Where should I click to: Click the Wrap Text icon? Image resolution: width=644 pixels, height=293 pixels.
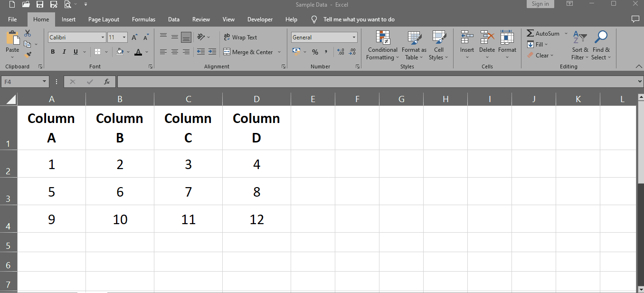227,37
